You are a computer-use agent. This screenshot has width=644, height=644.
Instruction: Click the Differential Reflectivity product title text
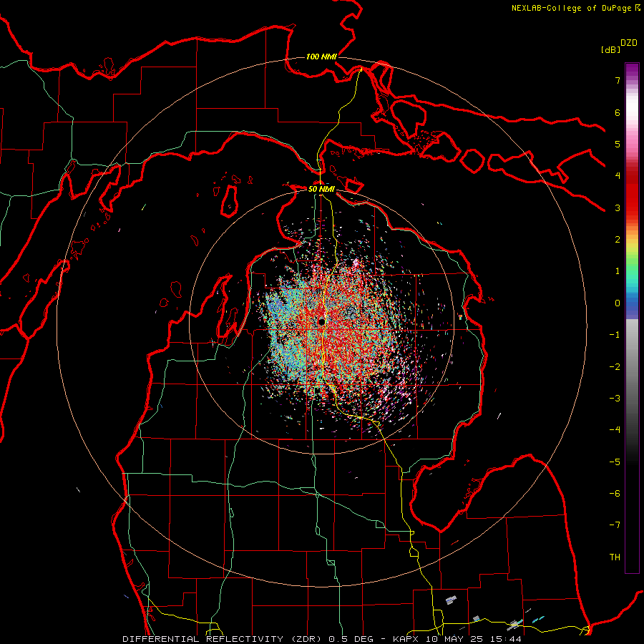click(321, 639)
